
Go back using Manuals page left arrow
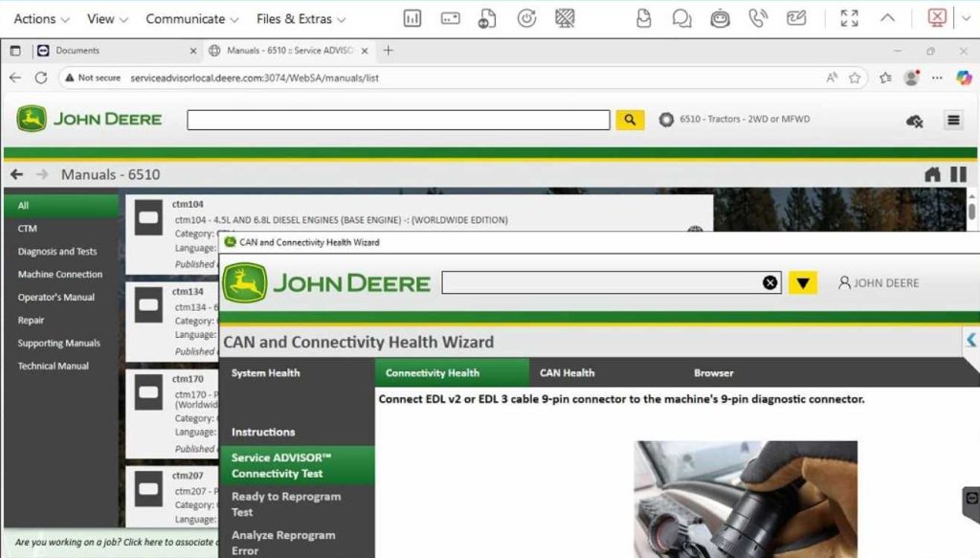[x=17, y=174]
